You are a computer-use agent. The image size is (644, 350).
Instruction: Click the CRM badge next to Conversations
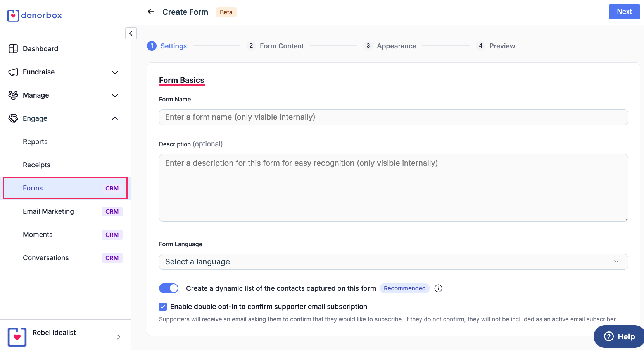[112, 258]
